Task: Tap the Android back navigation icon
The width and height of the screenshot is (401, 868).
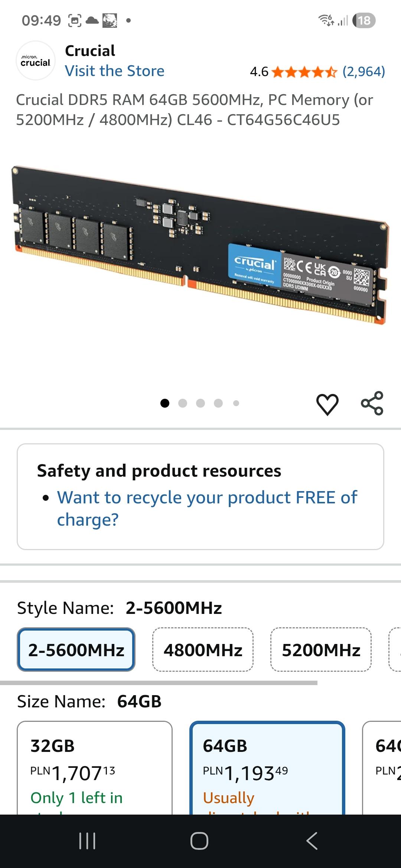Action: 312,841
